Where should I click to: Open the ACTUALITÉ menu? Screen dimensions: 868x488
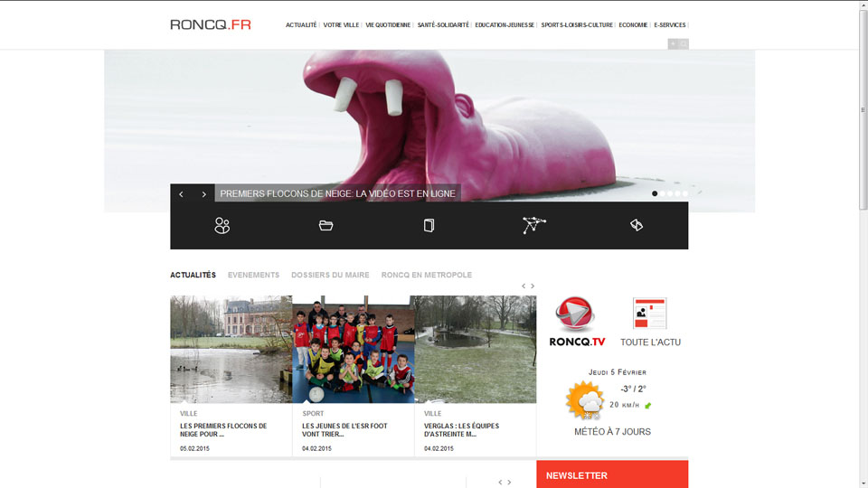[x=301, y=25]
